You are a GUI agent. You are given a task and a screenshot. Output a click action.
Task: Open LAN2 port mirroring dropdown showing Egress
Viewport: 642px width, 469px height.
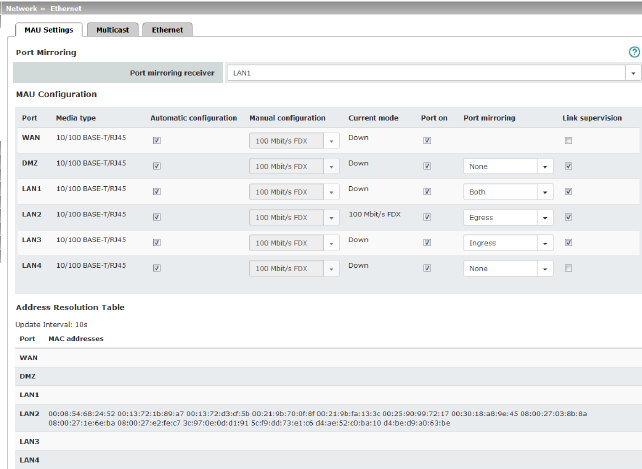tap(508, 218)
